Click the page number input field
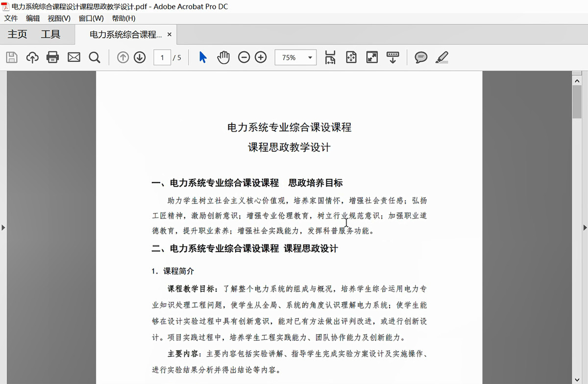588x384 pixels. click(162, 58)
